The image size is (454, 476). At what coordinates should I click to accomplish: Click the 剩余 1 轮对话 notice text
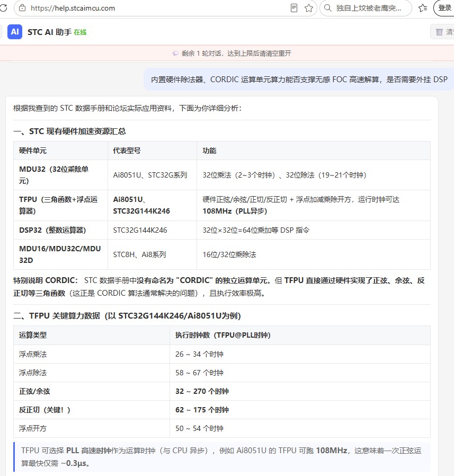point(236,54)
